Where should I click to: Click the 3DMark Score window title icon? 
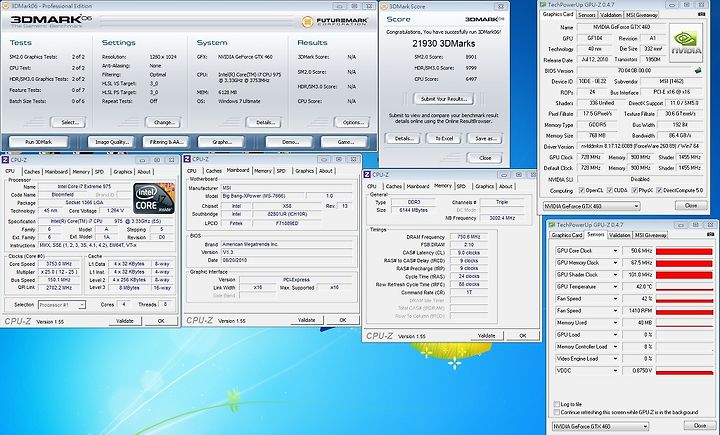point(384,6)
